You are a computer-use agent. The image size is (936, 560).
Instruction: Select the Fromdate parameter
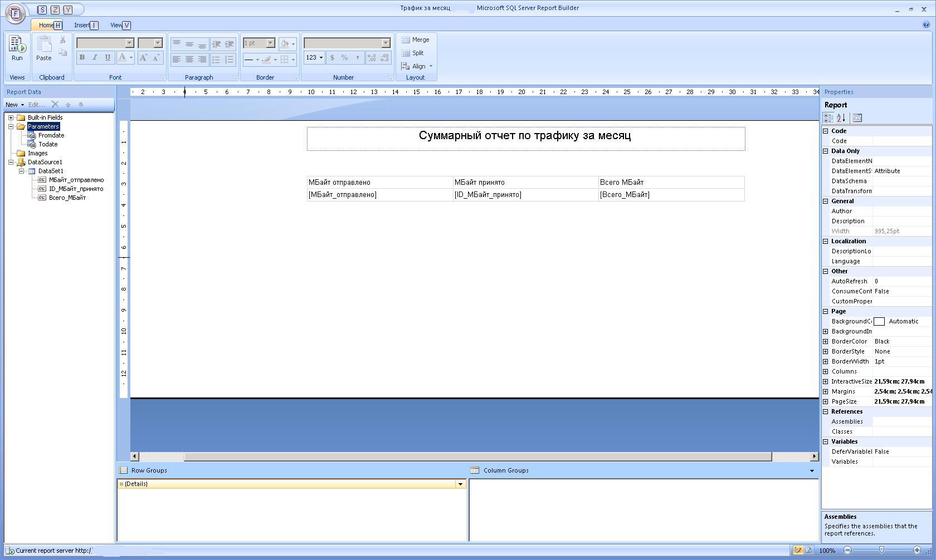point(51,135)
